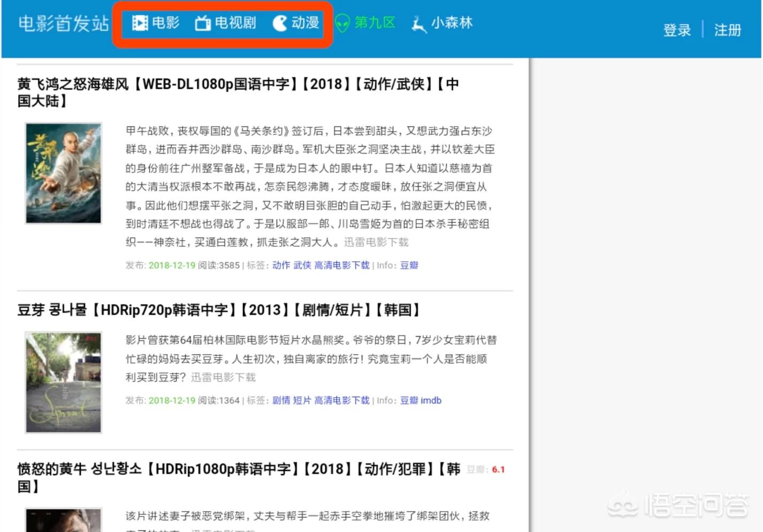The image size is (763, 532).
Task: Open the 豆瓣 info link for 豆芽
Action: [409, 400]
